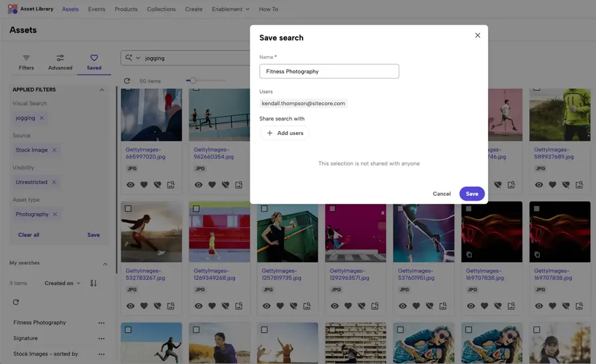
Task: Open options menu for Signature search
Action: [101, 338]
